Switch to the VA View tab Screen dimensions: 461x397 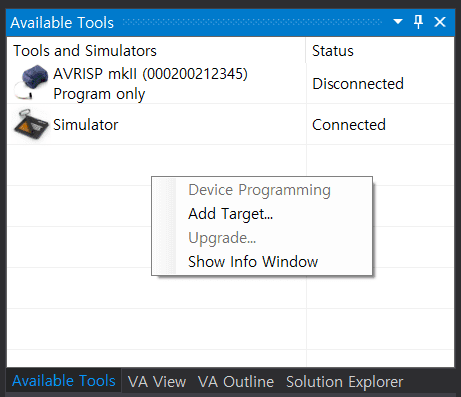click(157, 382)
